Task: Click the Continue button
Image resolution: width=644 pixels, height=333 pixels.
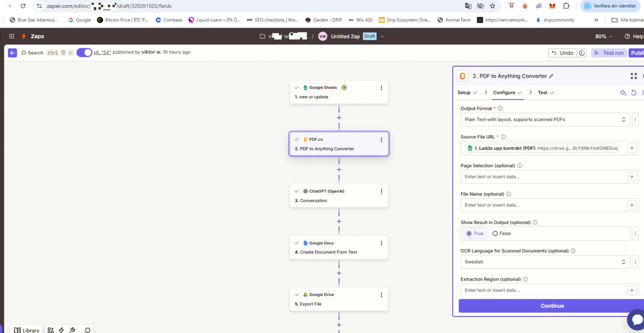Action: pos(552,306)
